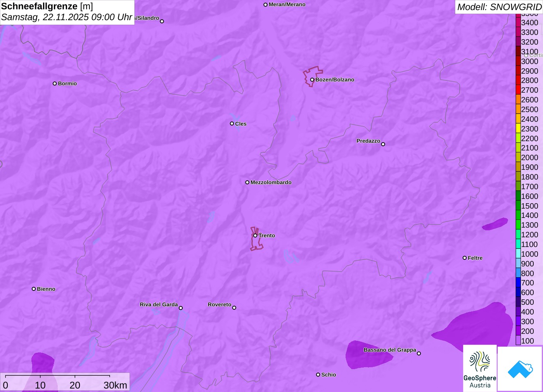Click the 1000 m cyan legend swatch

click(x=518, y=254)
